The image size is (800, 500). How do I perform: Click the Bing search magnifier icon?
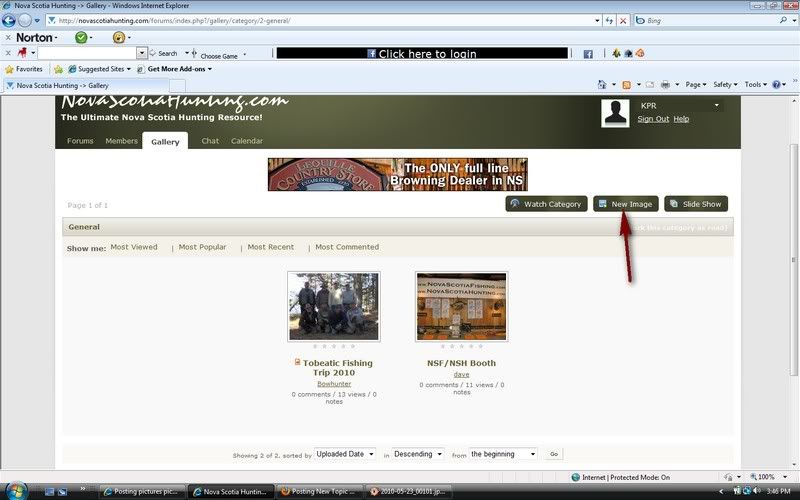[x=783, y=20]
